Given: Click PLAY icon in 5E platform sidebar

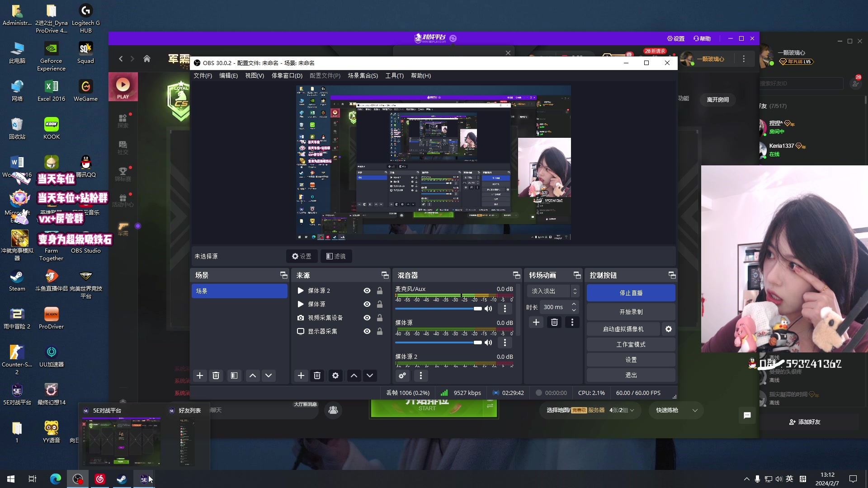Looking at the screenshot, I should point(123,87).
